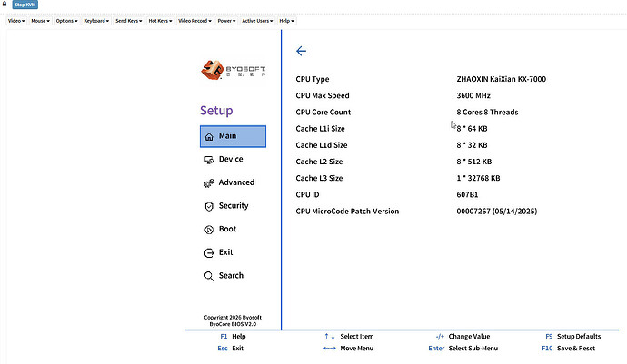
Task: Click the blue back arrow icon
Action: click(301, 51)
